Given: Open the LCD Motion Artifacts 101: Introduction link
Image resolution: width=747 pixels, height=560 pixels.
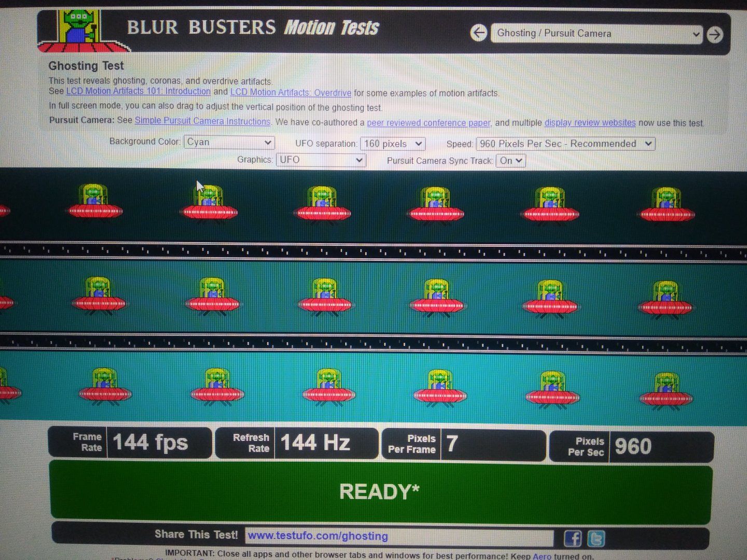Looking at the screenshot, I should pyautogui.click(x=139, y=91).
